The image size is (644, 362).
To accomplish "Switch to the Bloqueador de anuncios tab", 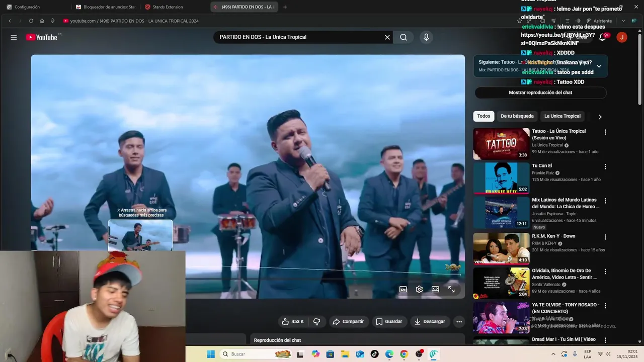I will tap(106, 7).
